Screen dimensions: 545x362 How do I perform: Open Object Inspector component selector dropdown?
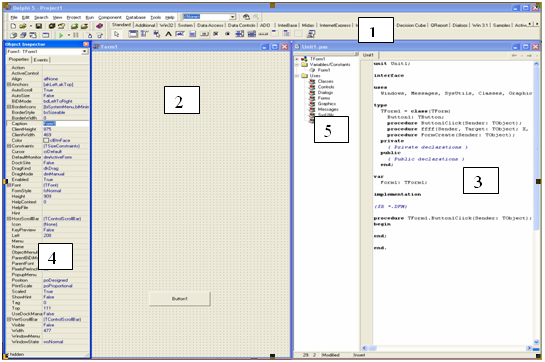tap(84, 51)
